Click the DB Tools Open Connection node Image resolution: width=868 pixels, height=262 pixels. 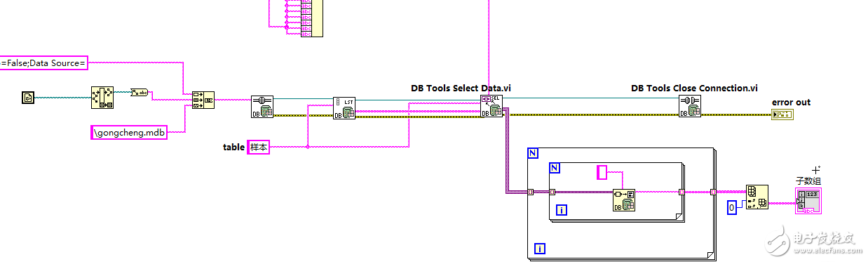tap(262, 106)
